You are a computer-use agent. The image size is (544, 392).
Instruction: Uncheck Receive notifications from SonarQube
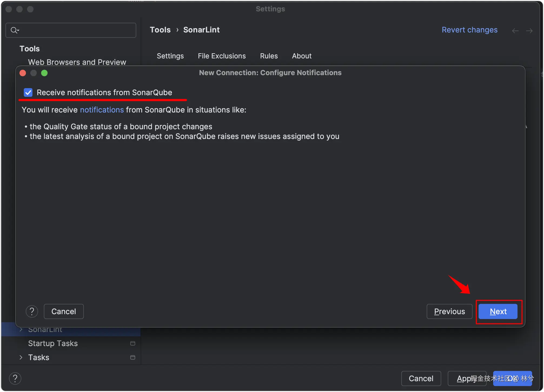[x=28, y=92]
